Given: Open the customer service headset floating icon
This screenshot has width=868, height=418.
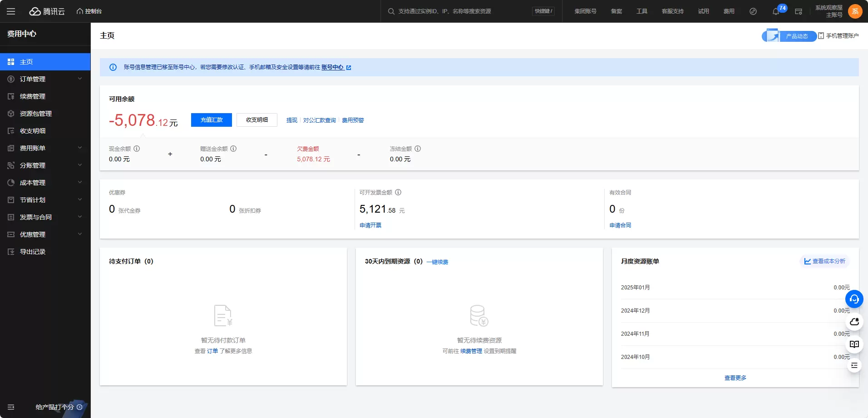Looking at the screenshot, I should [854, 299].
